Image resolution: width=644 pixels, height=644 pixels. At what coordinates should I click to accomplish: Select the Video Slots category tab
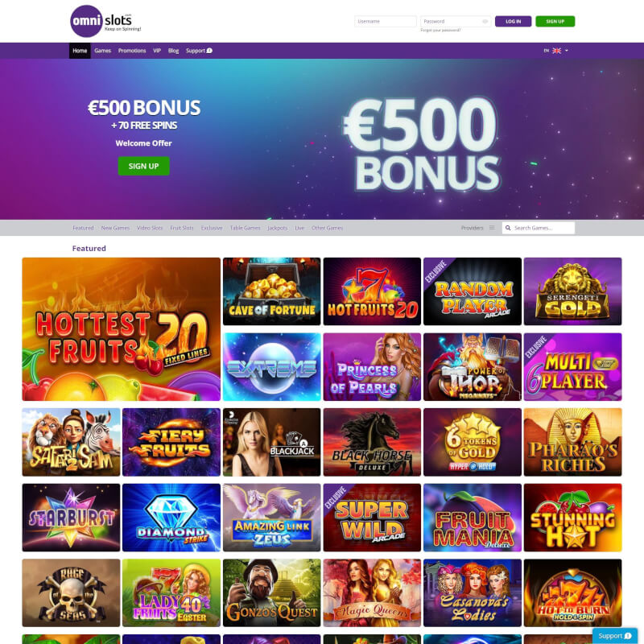pos(150,228)
